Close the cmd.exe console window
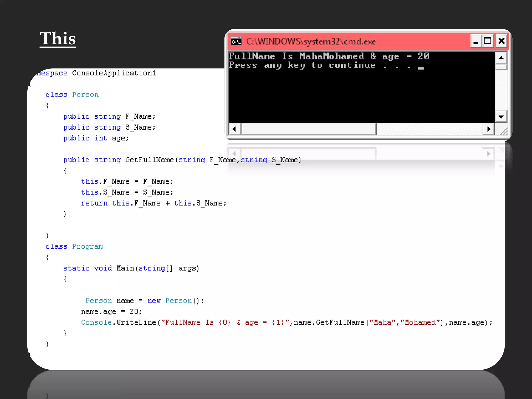 pos(501,41)
